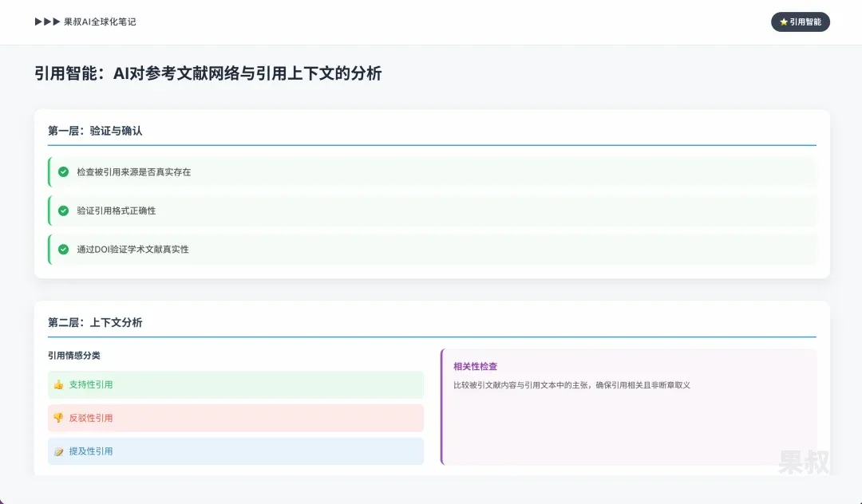Click the memo icon for 提及性引用
Viewport: 862px width, 504px height.
[x=58, y=451]
